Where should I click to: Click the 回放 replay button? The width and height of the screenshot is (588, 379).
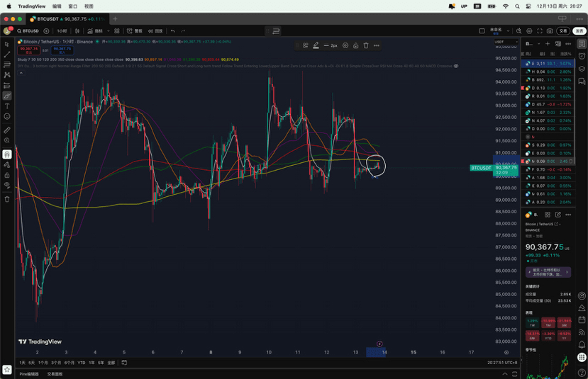[x=155, y=31]
